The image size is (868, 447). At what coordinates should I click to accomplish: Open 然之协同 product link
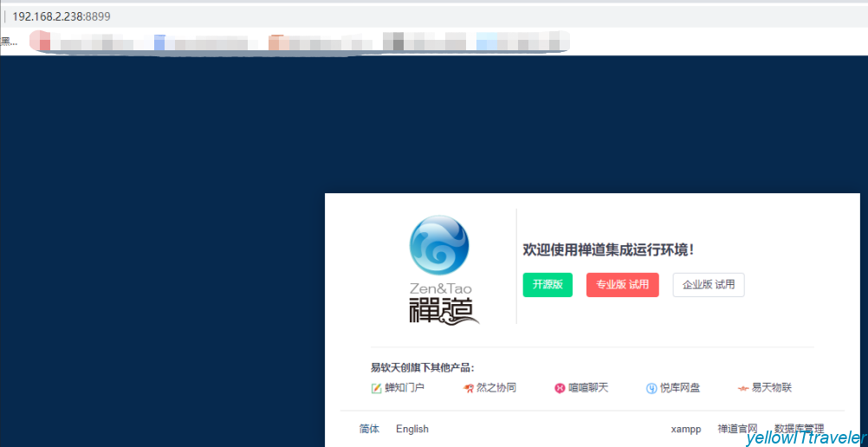tap(496, 388)
